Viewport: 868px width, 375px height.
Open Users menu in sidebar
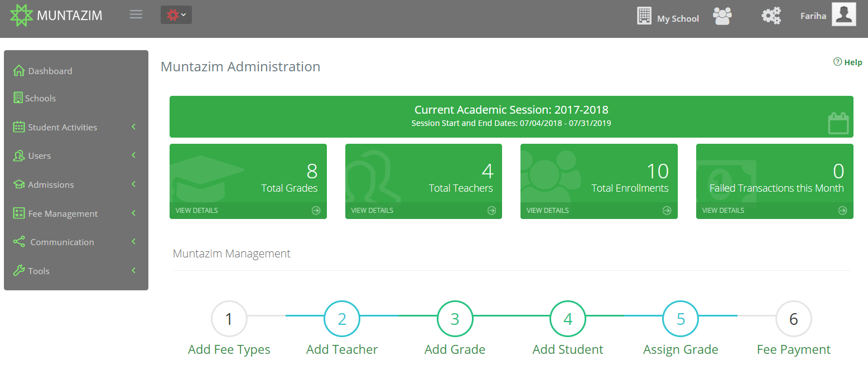(x=40, y=156)
